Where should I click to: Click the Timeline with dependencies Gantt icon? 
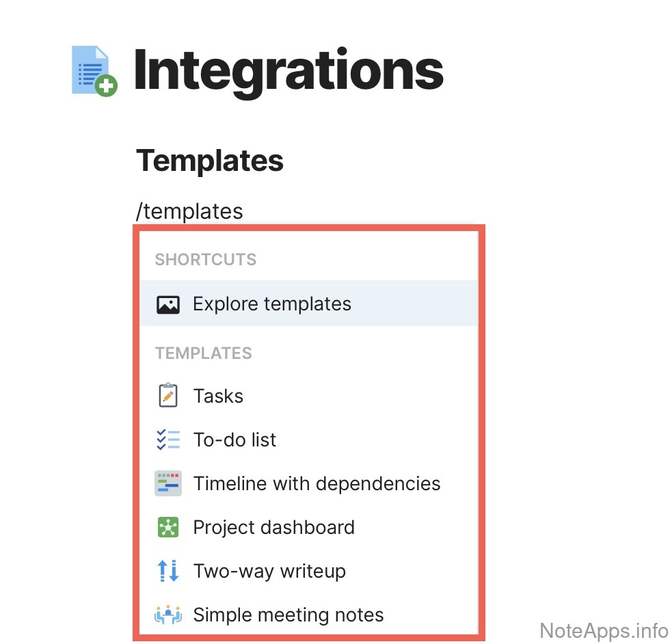pos(167,483)
